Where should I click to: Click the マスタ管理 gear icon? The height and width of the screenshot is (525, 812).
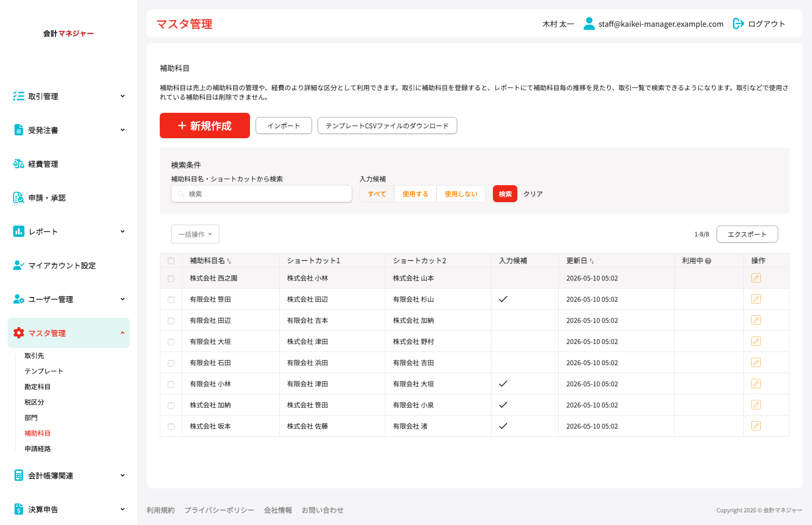(19, 333)
